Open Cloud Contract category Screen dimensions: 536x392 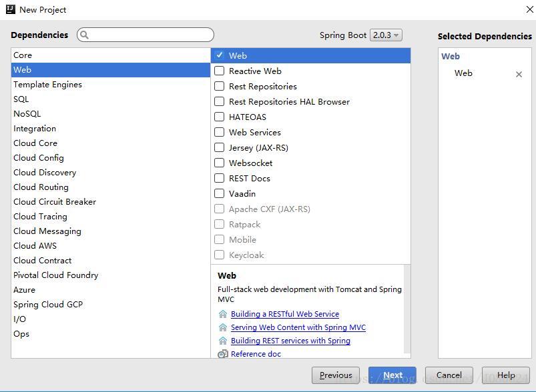click(x=110, y=261)
